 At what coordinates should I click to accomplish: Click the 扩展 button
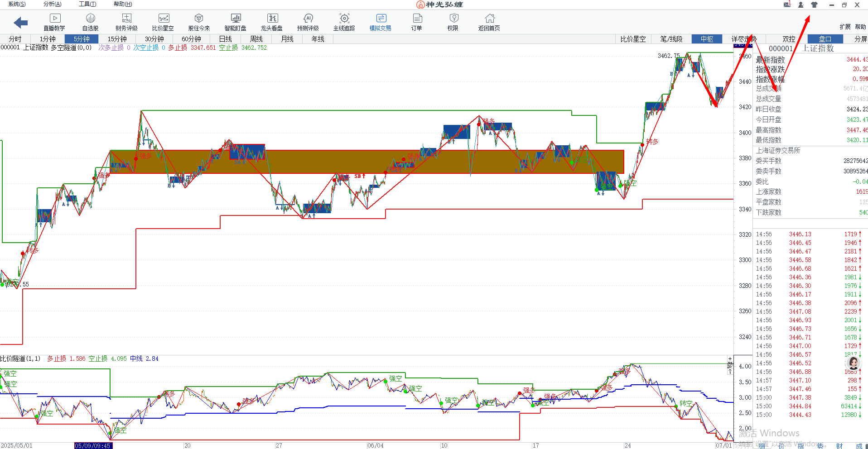pos(845,27)
